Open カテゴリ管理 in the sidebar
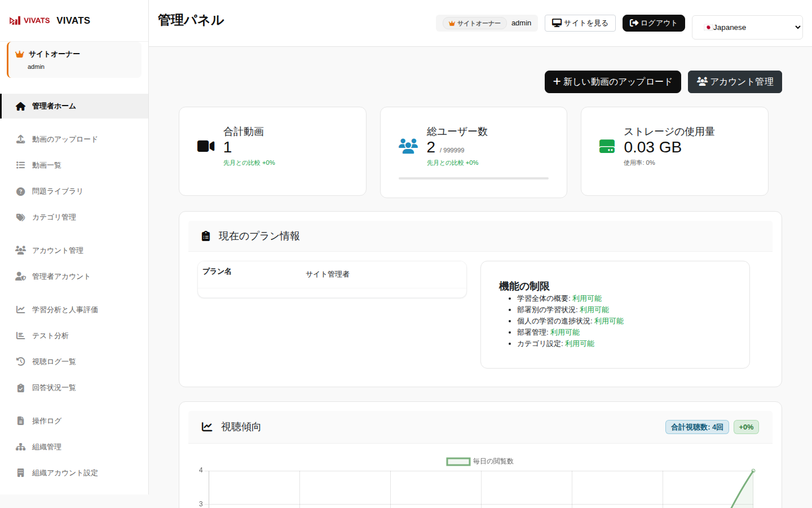 [x=74, y=217]
